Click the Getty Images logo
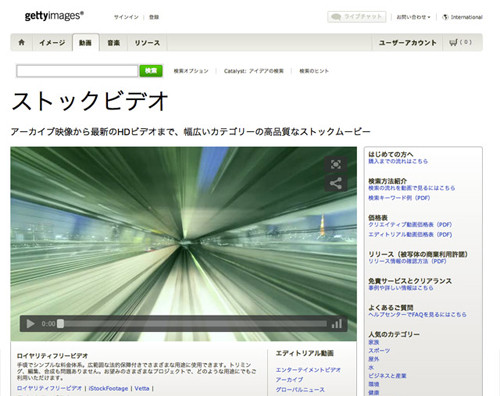This screenshot has height=396, width=500. (54, 16)
